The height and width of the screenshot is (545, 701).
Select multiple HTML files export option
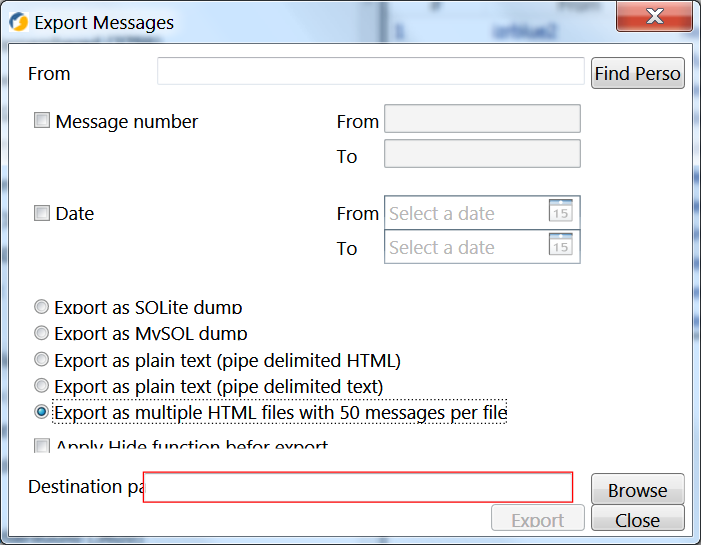pyautogui.click(x=42, y=411)
